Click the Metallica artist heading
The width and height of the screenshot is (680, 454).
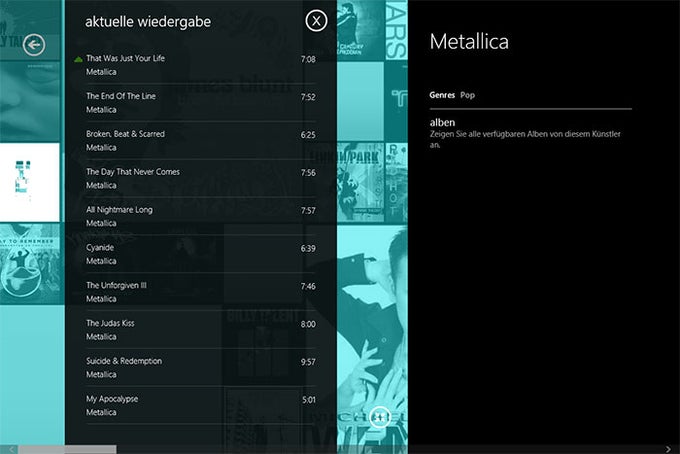click(469, 42)
